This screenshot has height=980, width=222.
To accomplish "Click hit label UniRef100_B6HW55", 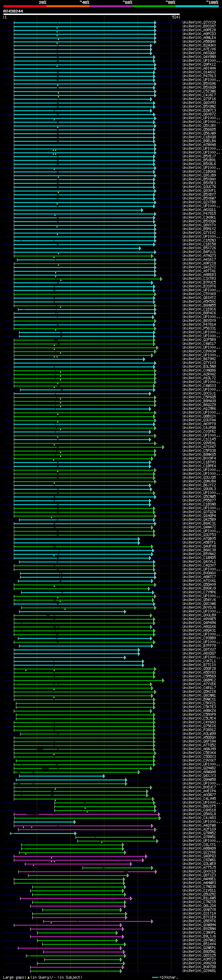I will click(199, 305).
